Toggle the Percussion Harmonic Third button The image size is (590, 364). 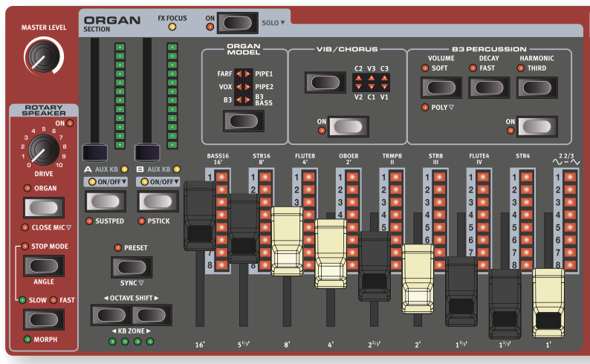point(537,88)
